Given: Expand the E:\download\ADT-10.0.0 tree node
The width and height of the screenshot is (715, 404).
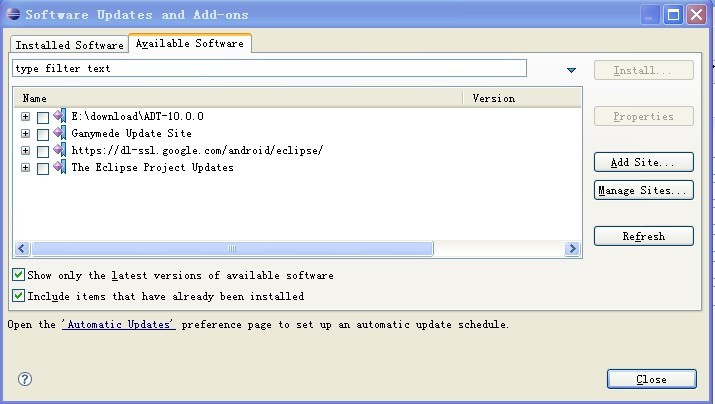Looking at the screenshot, I should 25,117.
